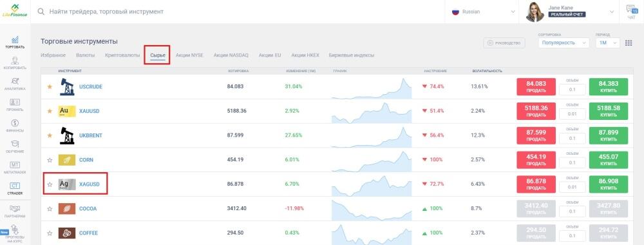Add XAGUSD to favorites star
This screenshot has height=245, width=644.
tap(50, 184)
